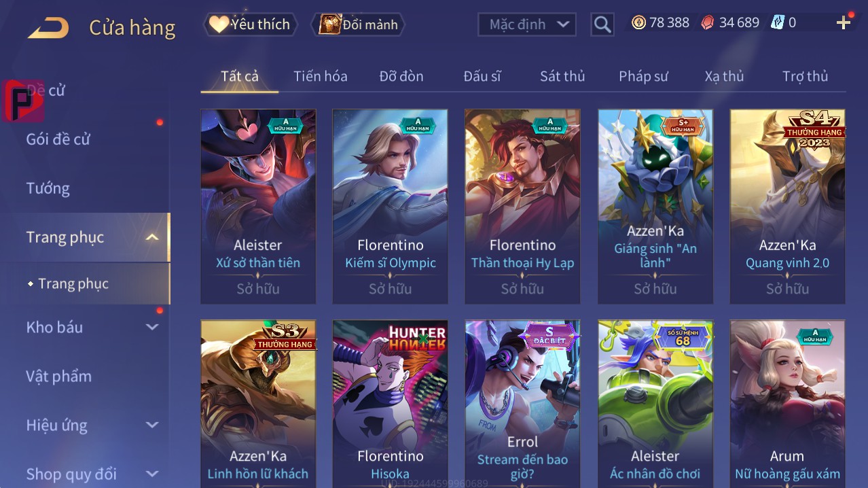Image resolution: width=868 pixels, height=488 pixels.
Task: Expand the Kho báu sidebar section
Action: pyautogui.click(x=152, y=327)
